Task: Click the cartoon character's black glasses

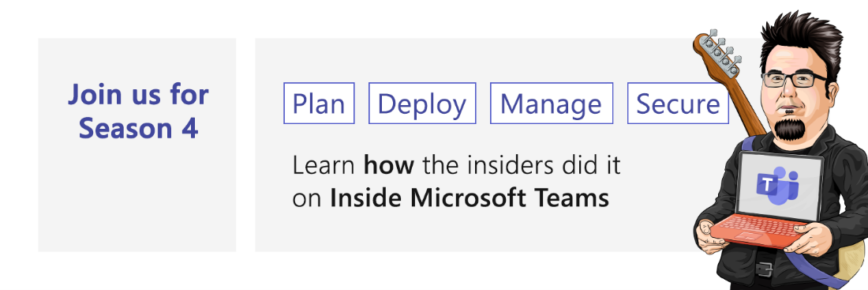Action: [x=795, y=79]
